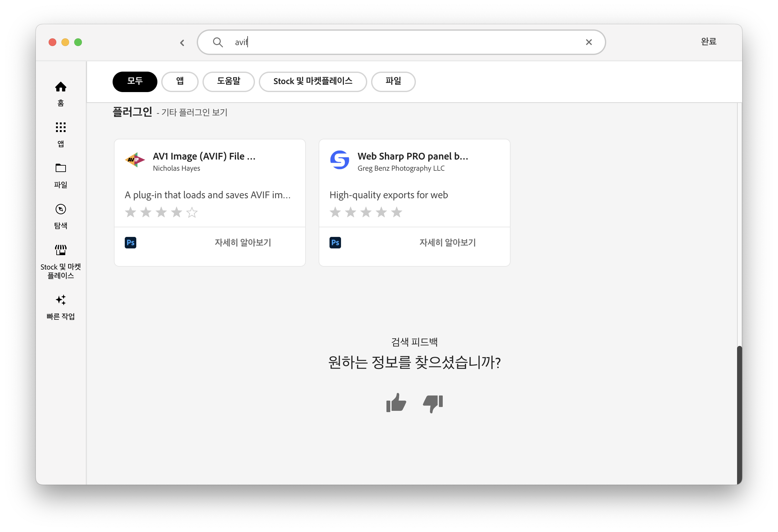The height and width of the screenshot is (532, 778).
Task: Clear the search field with the X button
Action: point(589,42)
